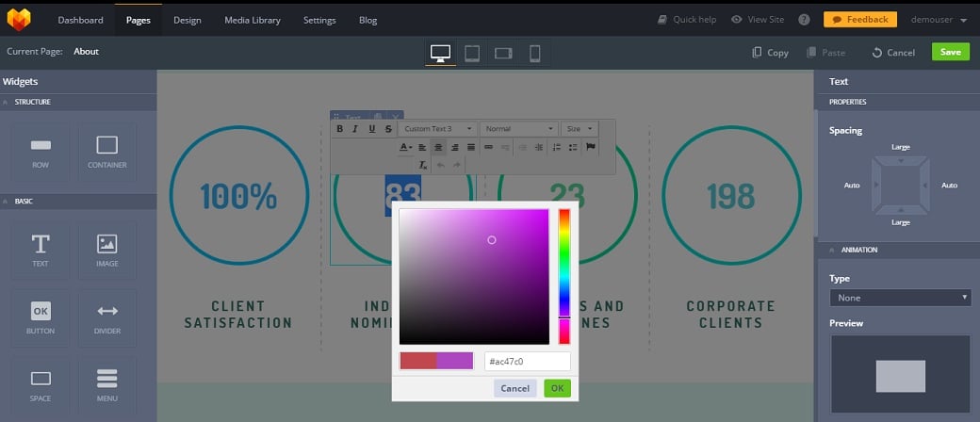Select the Divider widget
This screenshot has height=422, width=980.
point(106,318)
